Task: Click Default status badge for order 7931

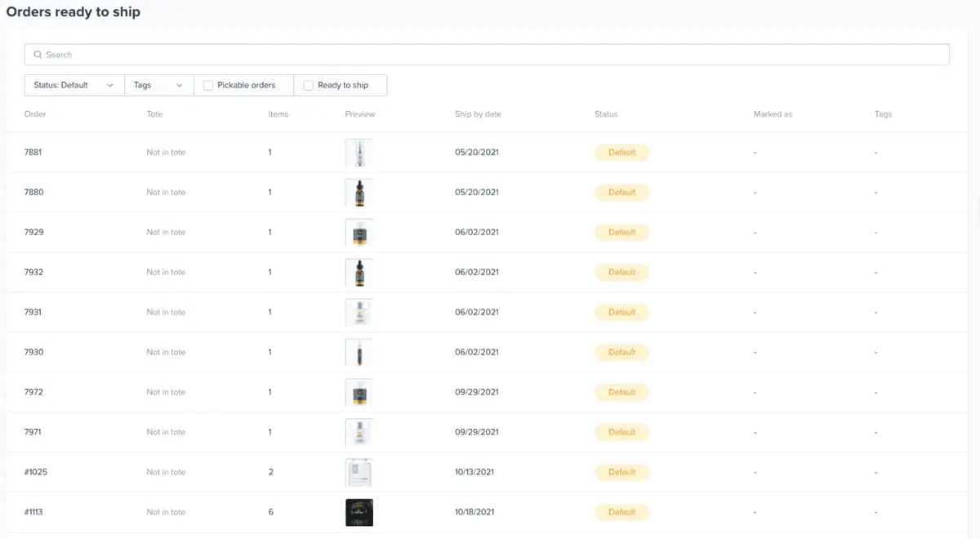Action: (x=621, y=313)
